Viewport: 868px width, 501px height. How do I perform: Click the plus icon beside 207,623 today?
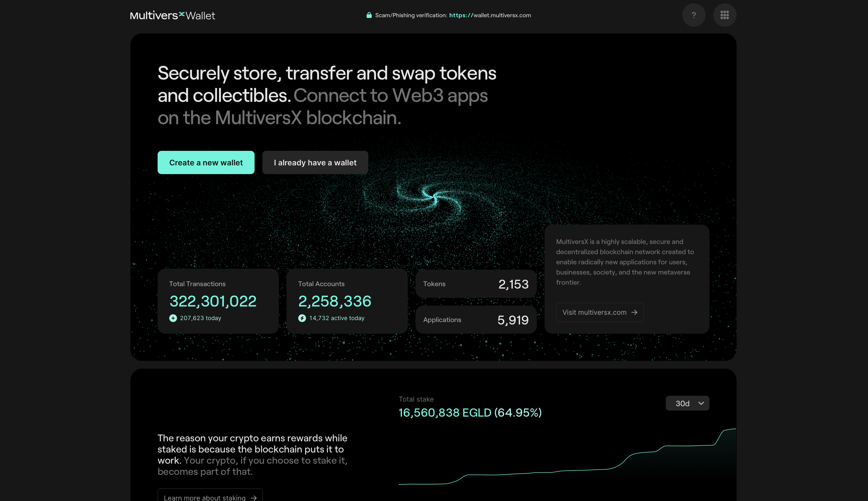(x=173, y=318)
